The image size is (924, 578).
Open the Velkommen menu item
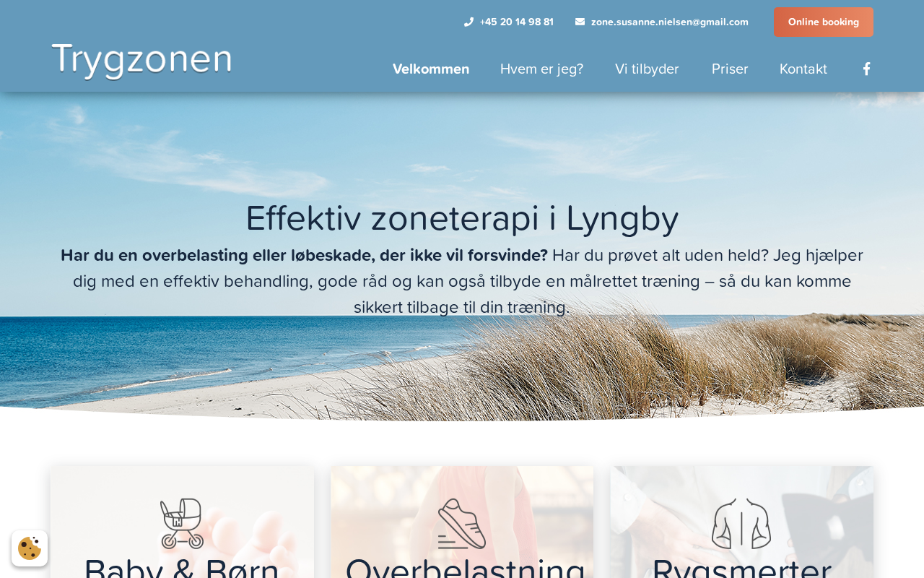431,69
